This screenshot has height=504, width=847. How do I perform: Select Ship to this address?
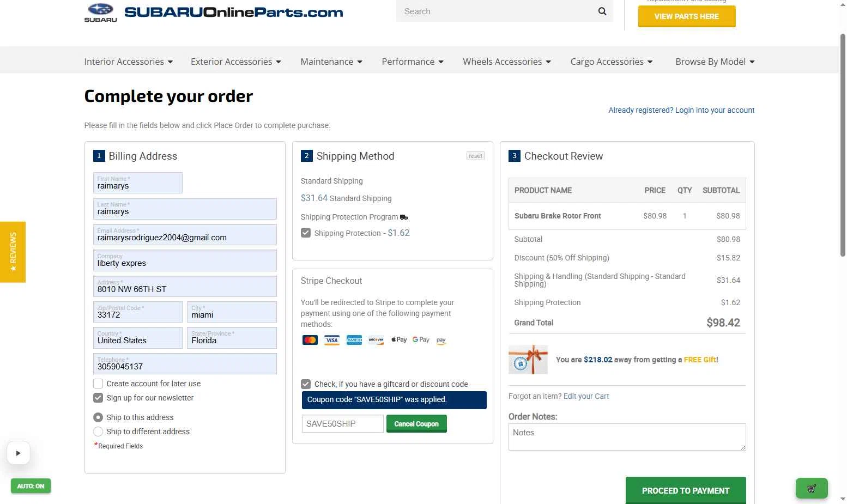point(98,417)
